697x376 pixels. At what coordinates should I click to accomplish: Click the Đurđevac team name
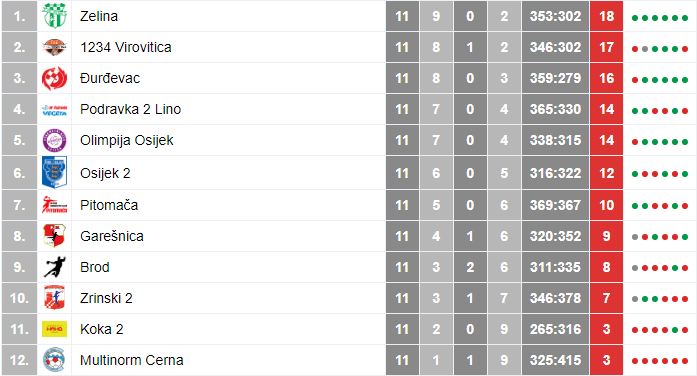tap(110, 78)
